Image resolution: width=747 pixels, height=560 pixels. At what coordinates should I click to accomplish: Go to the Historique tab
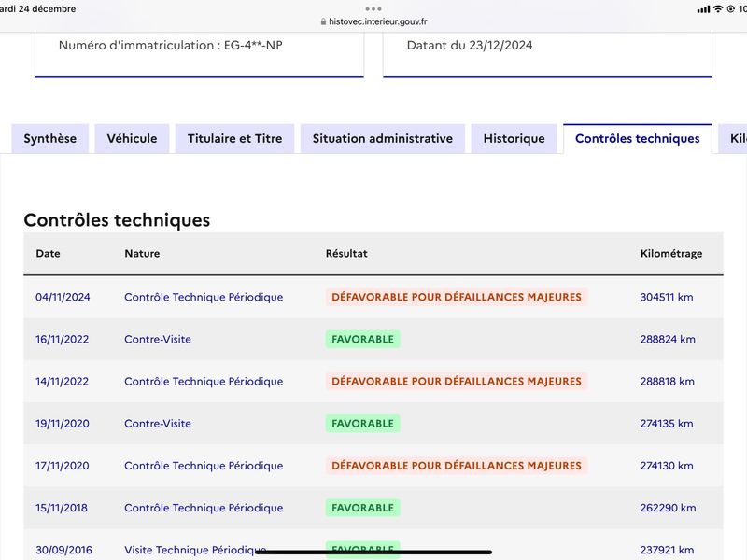pos(514,138)
